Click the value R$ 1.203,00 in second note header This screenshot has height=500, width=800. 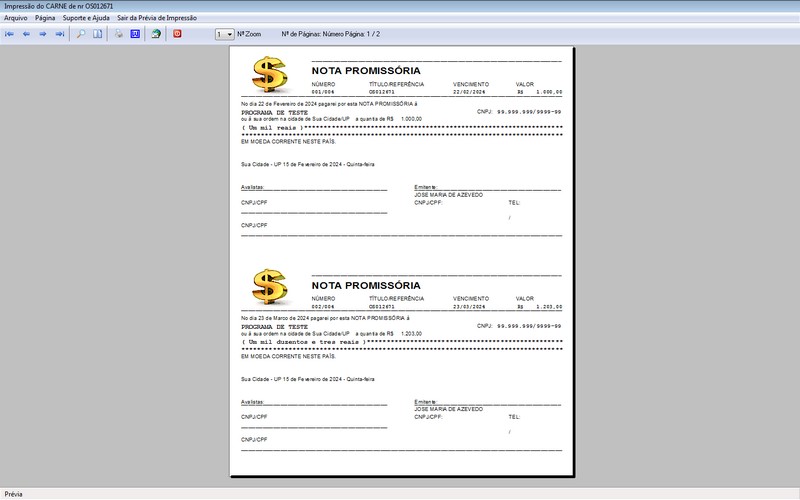[539, 307]
